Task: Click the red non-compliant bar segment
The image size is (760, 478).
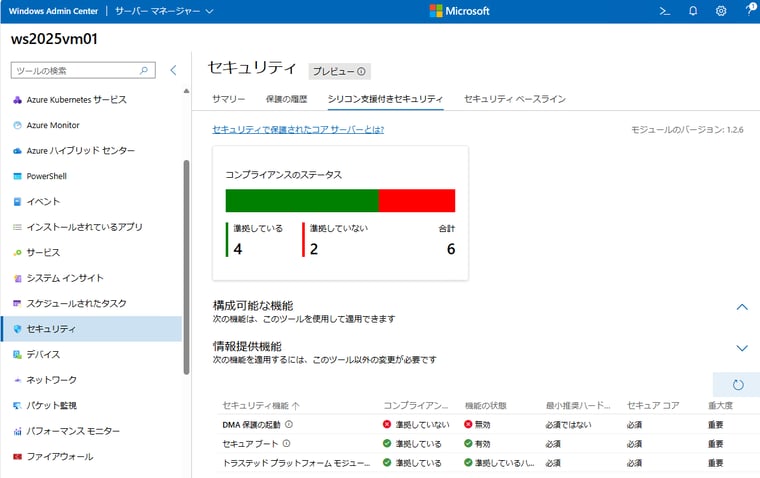Action: pos(417,201)
